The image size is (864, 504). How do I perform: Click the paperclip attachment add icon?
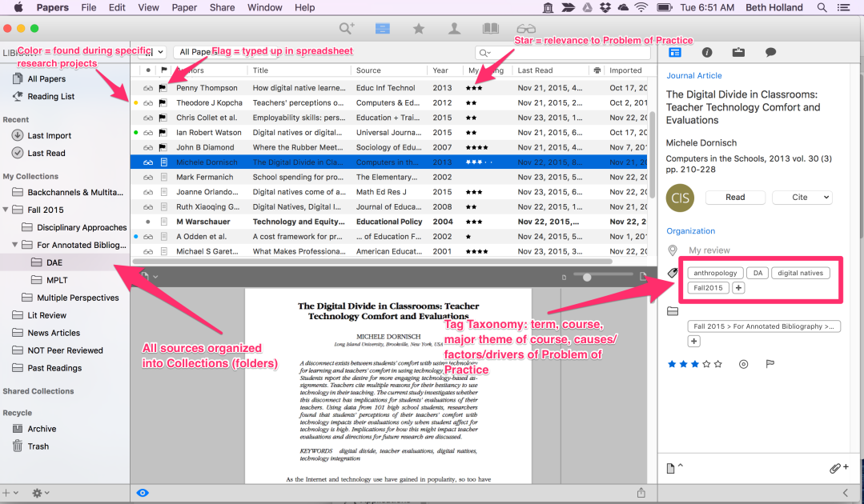pyautogui.click(x=838, y=468)
